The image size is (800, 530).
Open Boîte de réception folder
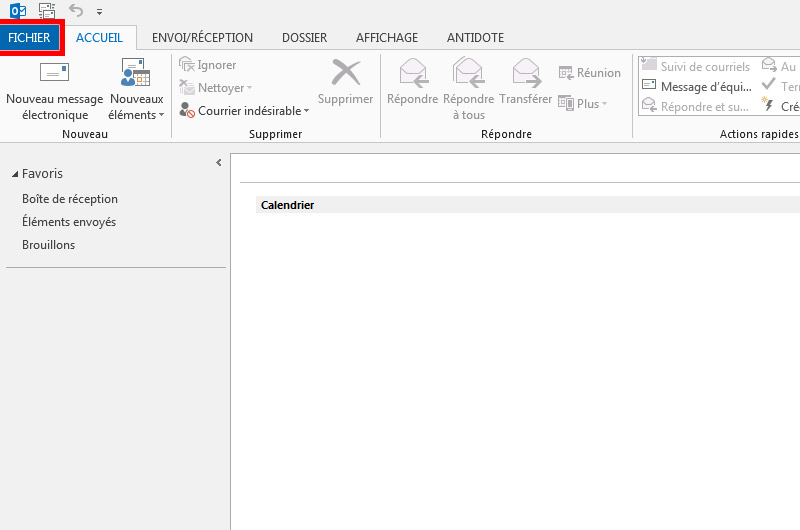click(x=70, y=199)
